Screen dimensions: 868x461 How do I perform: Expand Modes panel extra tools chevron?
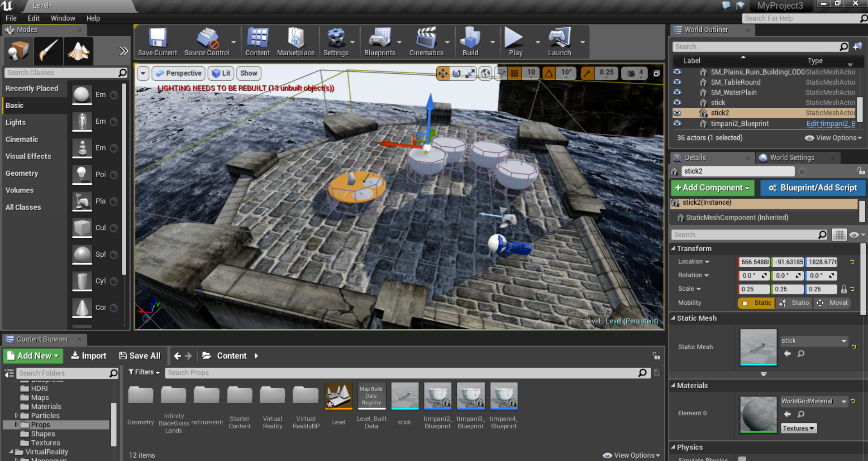coord(124,51)
